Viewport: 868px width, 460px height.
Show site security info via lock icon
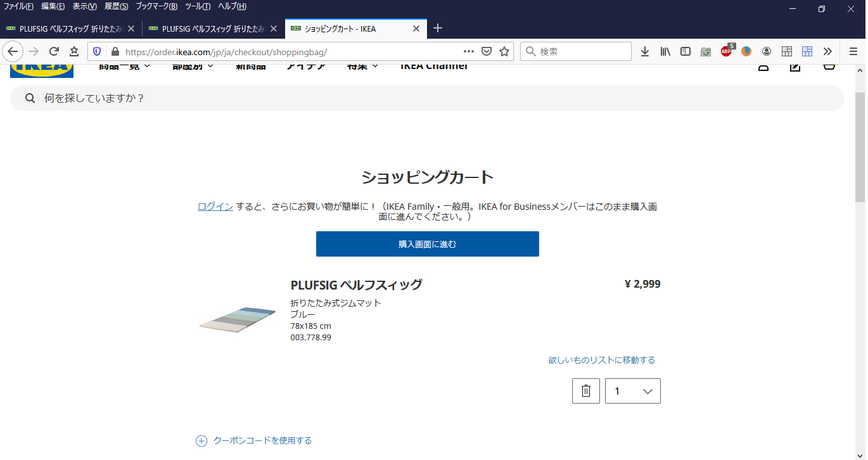pyautogui.click(x=115, y=51)
